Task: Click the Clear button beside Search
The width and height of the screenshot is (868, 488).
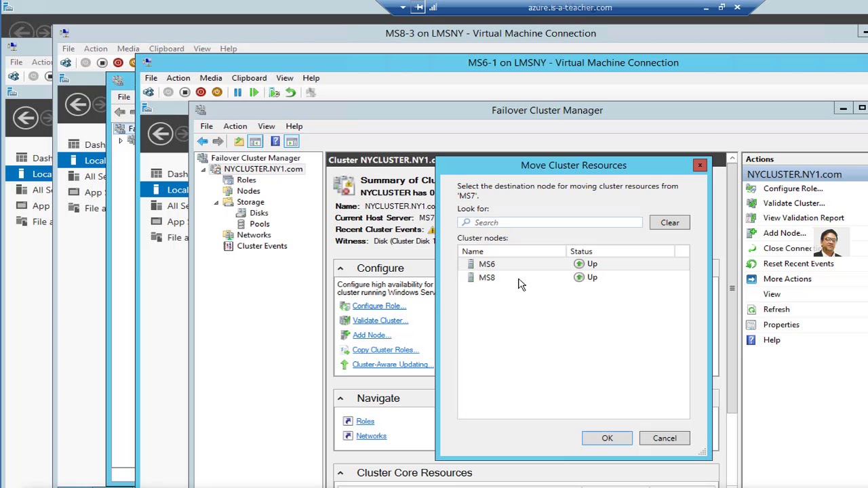Action: pyautogui.click(x=670, y=222)
